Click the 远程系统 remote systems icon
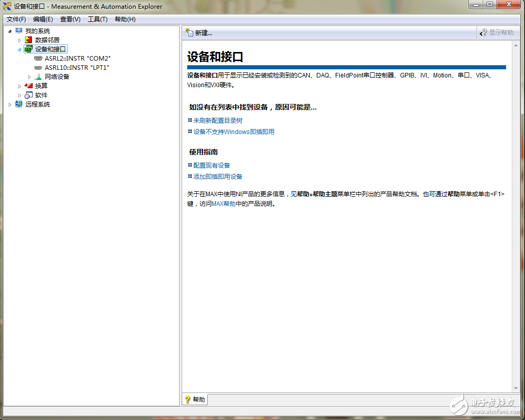Image resolution: width=525 pixels, height=420 pixels. click(19, 104)
